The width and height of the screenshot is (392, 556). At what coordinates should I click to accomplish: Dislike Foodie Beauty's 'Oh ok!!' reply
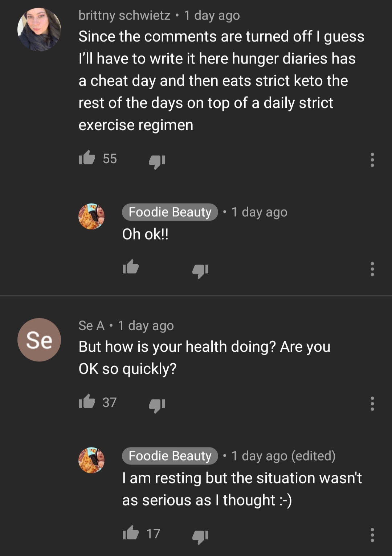tap(200, 270)
